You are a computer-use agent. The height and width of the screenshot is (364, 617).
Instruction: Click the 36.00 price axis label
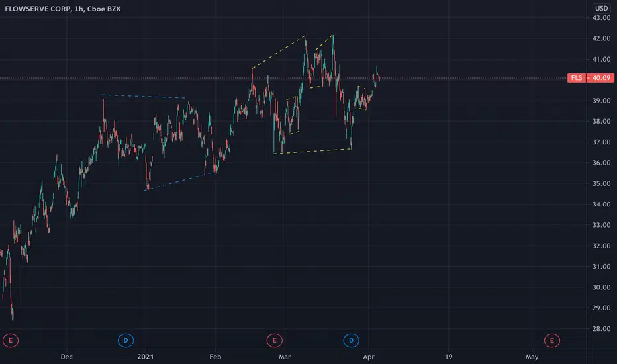601,163
